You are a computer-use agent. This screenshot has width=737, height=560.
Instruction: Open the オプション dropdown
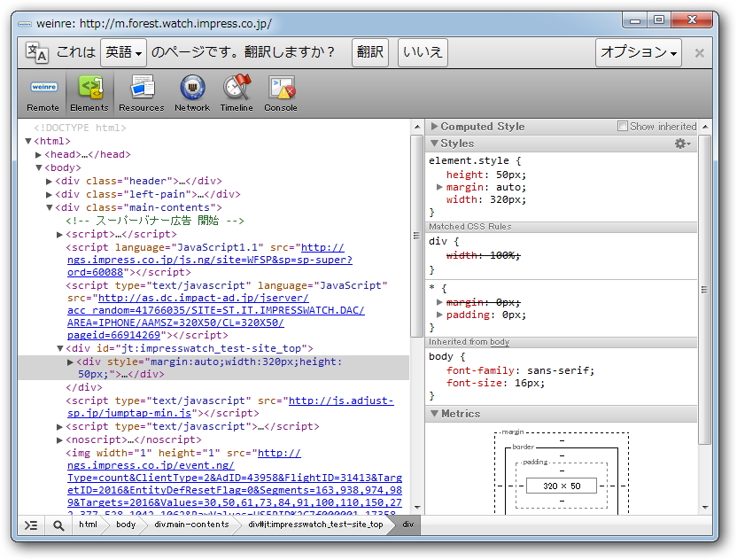638,53
